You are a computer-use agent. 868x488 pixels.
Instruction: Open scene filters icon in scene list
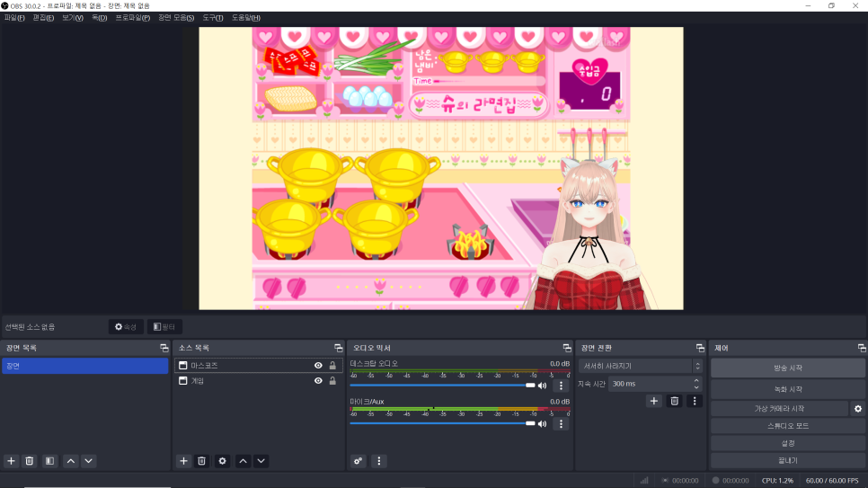[49, 461]
